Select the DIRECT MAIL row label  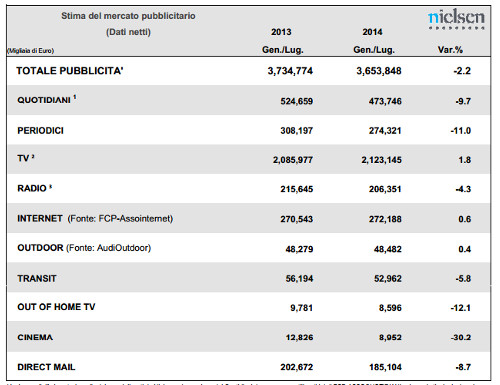(46, 367)
